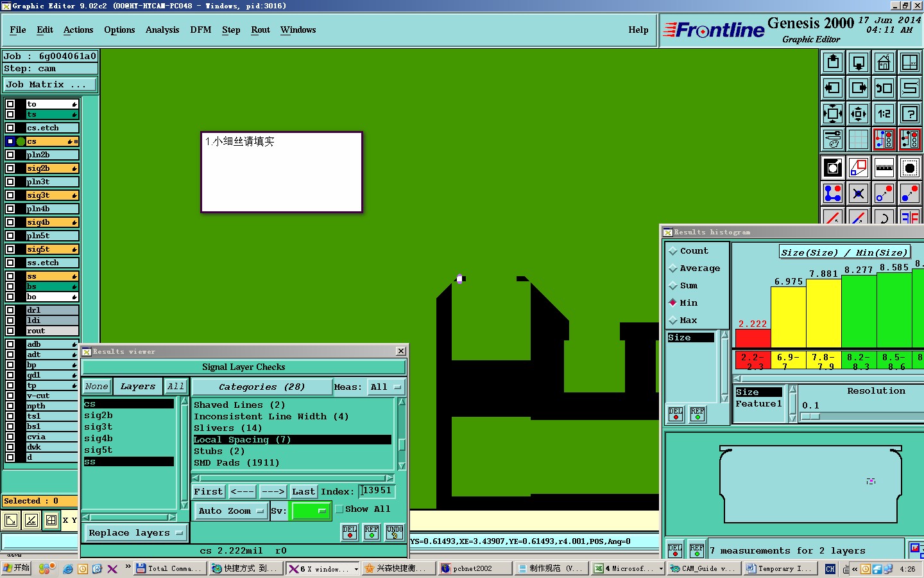The image size is (924, 578).
Task: Click the None button in Results viewer
Action: (97, 387)
